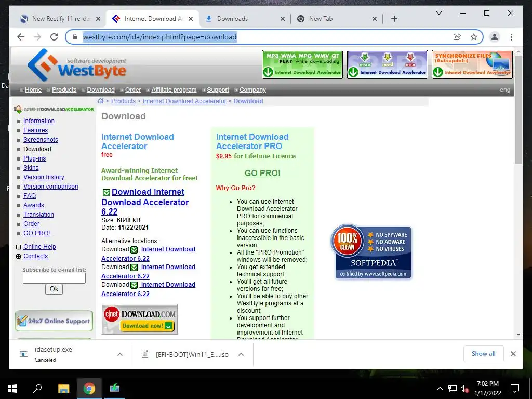Open Support in the site navigation
The width and height of the screenshot is (532, 399).
tap(218, 90)
